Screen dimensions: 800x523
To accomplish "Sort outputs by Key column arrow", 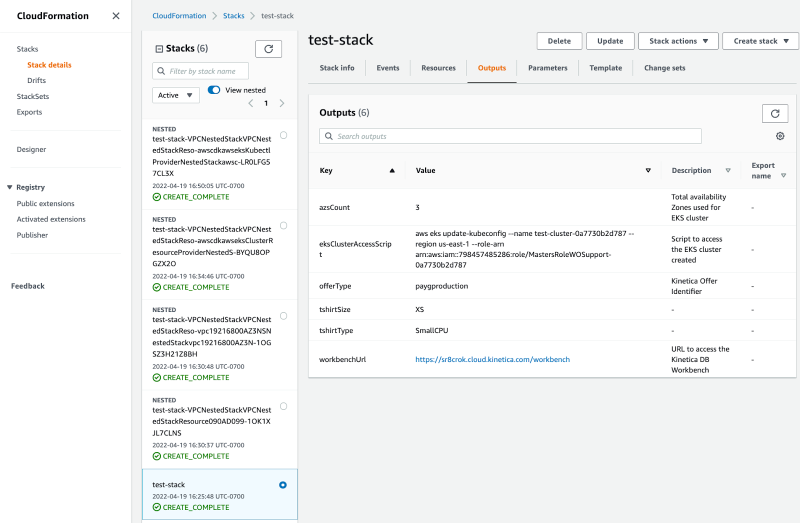I will (x=392, y=171).
